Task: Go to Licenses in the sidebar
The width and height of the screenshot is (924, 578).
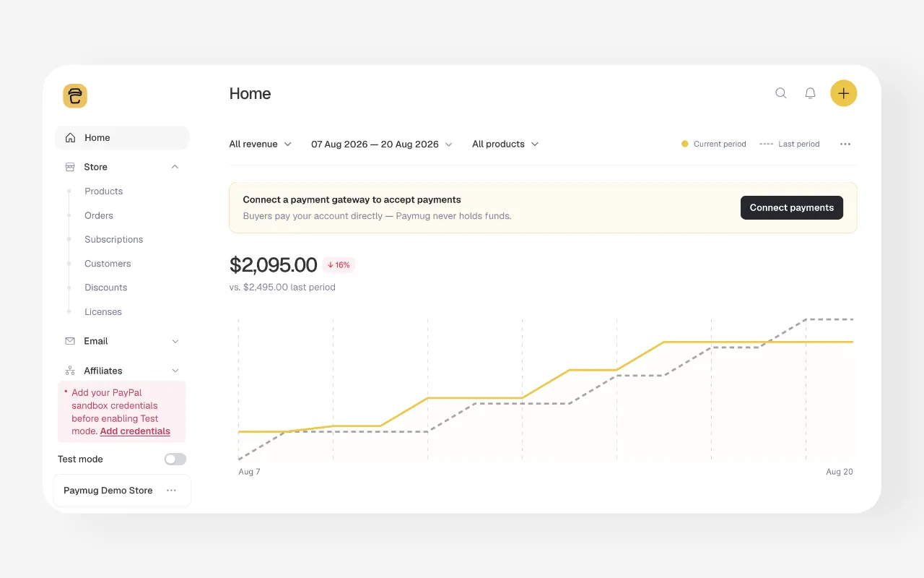Action: tap(103, 312)
